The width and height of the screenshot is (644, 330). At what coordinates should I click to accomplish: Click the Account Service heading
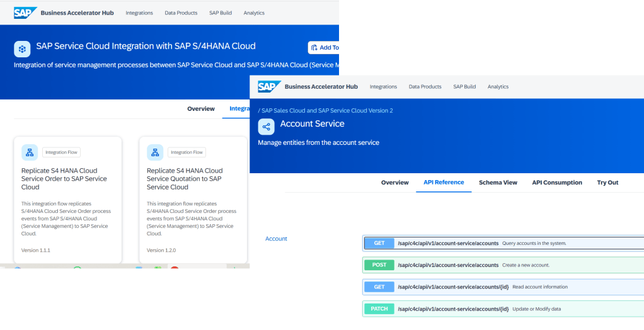tap(312, 123)
